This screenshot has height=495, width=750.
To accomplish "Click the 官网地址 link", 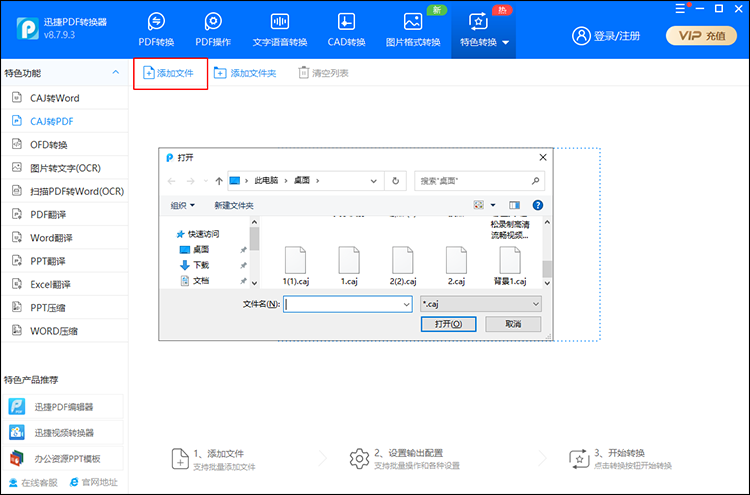I will point(94,483).
